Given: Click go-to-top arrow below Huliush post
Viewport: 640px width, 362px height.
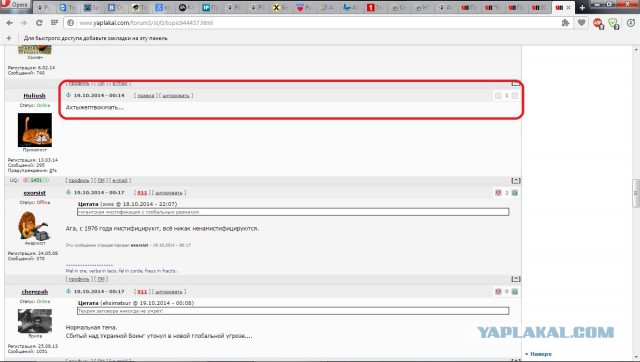Looking at the screenshot, I should click(x=516, y=180).
